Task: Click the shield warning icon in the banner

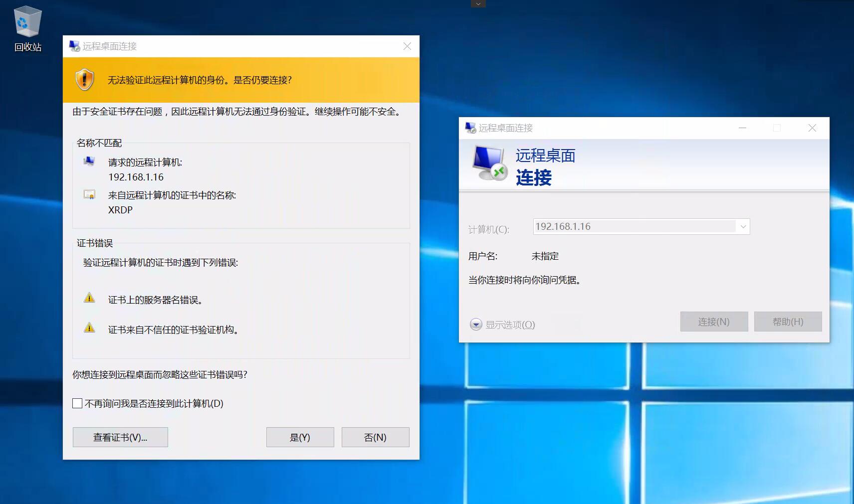Action: point(85,80)
